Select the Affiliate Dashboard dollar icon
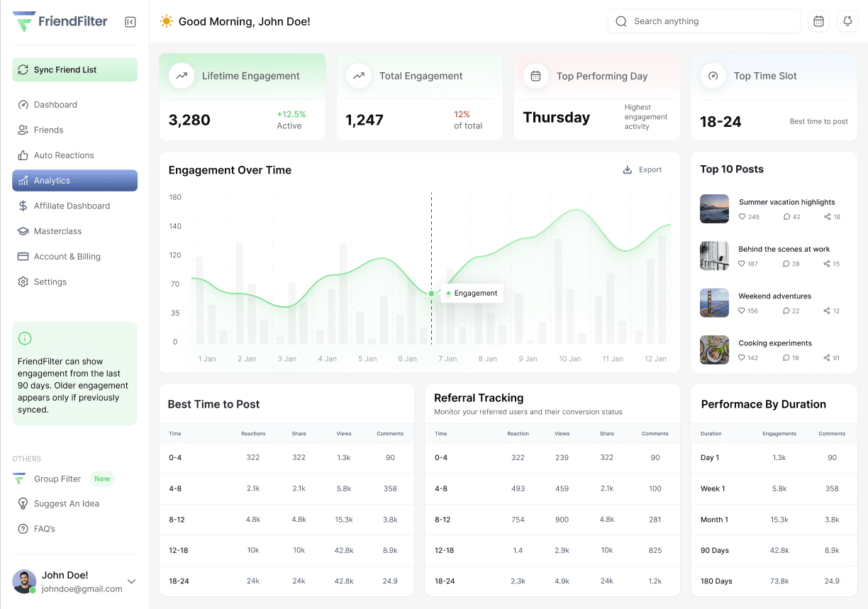 [x=23, y=206]
